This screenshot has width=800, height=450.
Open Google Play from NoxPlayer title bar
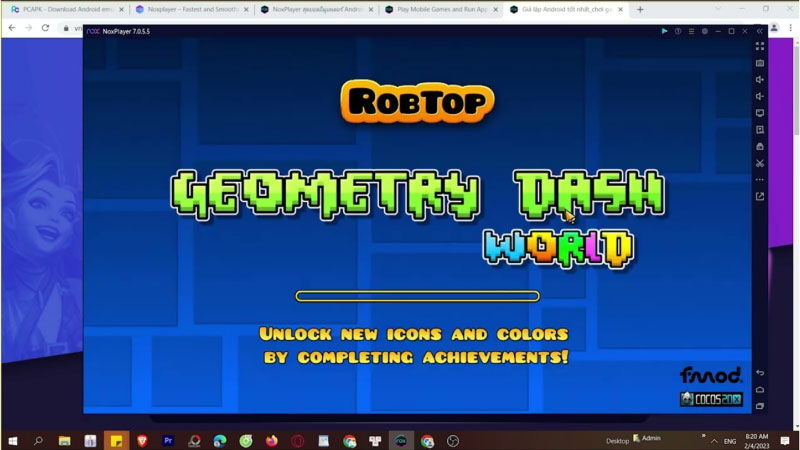point(664,31)
